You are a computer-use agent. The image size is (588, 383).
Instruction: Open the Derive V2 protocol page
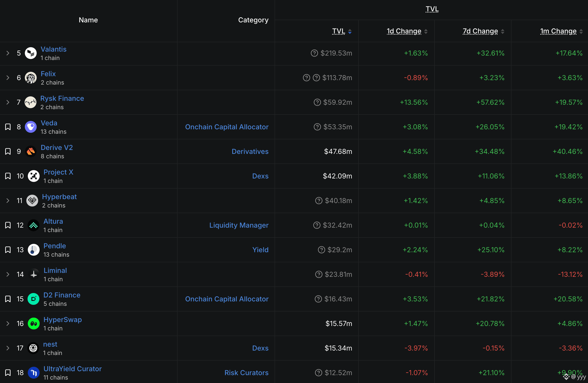(57, 147)
